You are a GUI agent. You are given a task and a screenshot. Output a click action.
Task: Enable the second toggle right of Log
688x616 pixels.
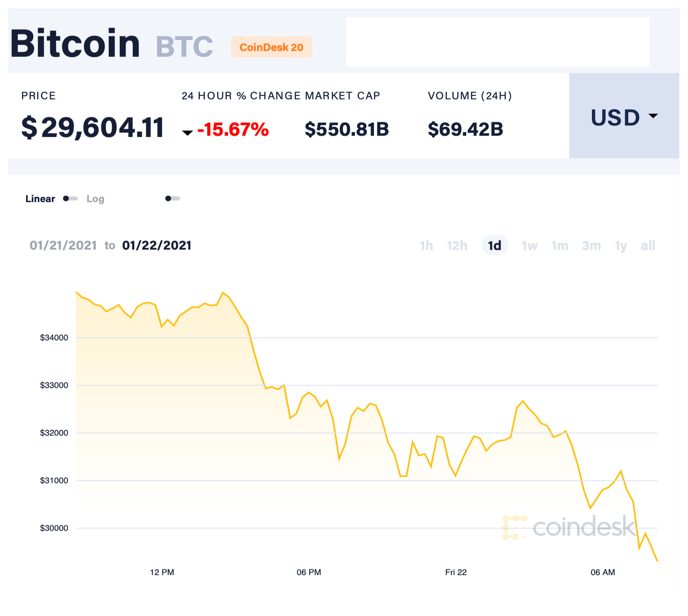click(172, 198)
